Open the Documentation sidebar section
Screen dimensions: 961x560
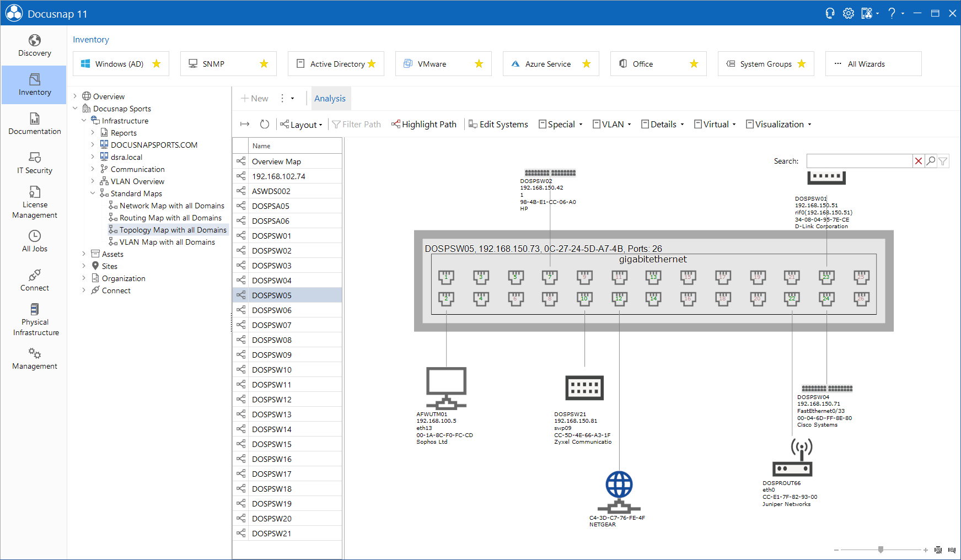coord(34,124)
